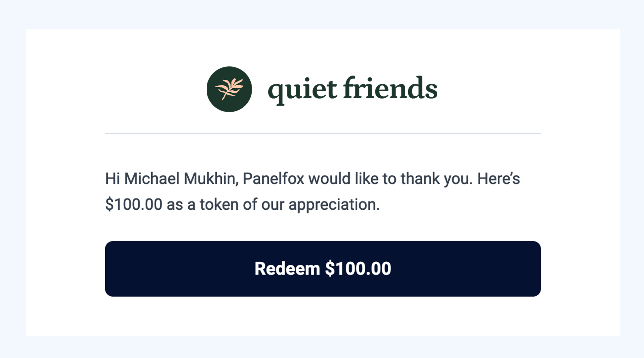Click the word "of" in the second line

coord(250,205)
